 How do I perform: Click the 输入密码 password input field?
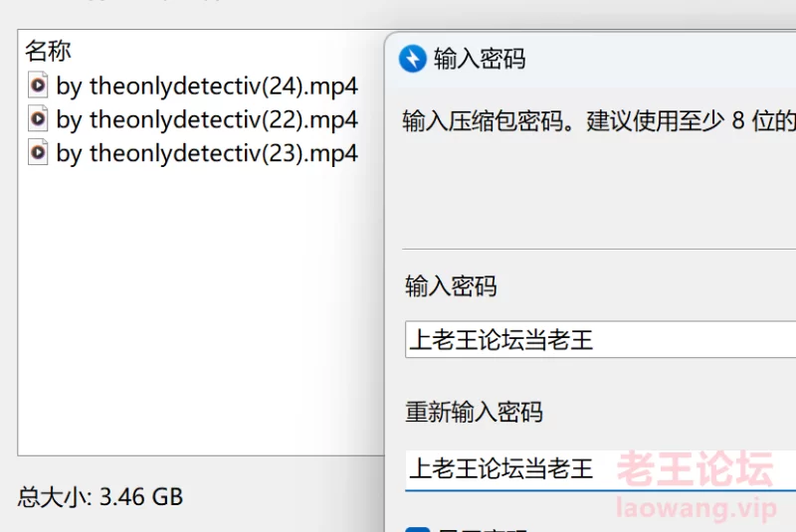pos(601,339)
